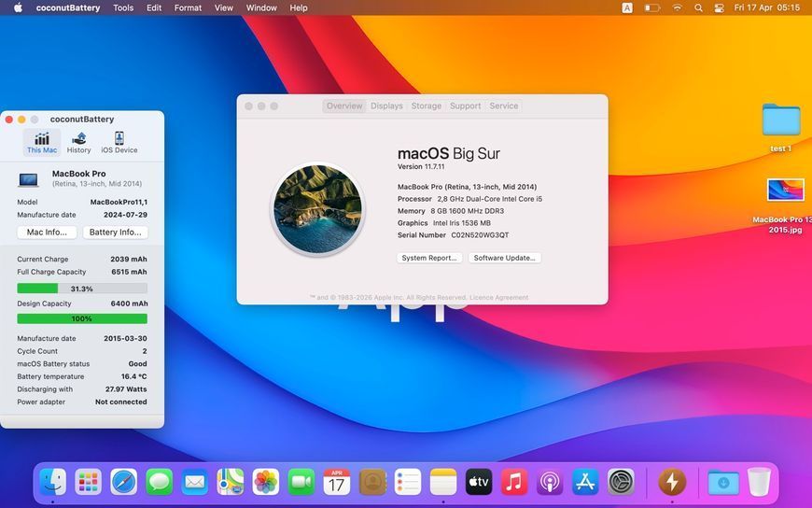Click the 100% design capacity bar
The image size is (812, 508).
click(x=82, y=318)
